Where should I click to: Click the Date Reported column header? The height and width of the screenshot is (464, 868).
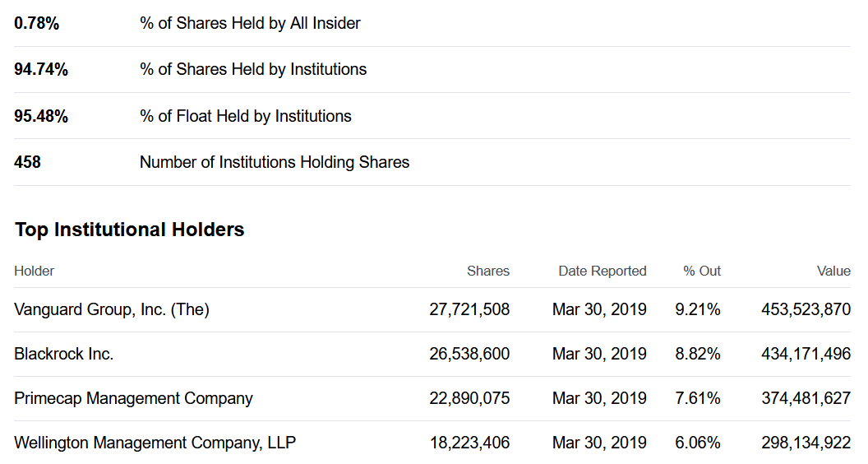pyautogui.click(x=603, y=271)
